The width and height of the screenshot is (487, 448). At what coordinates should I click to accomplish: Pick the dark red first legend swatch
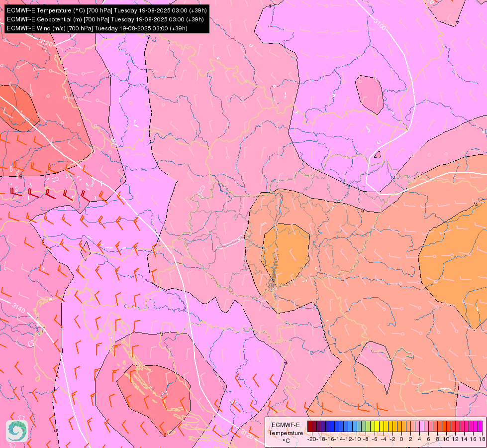pyautogui.click(x=309, y=426)
